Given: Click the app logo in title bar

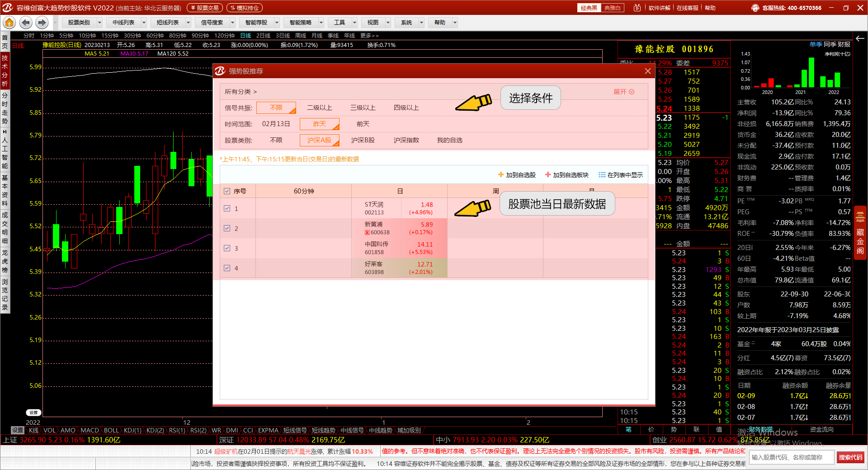Looking at the screenshot, I should click(x=8, y=8).
